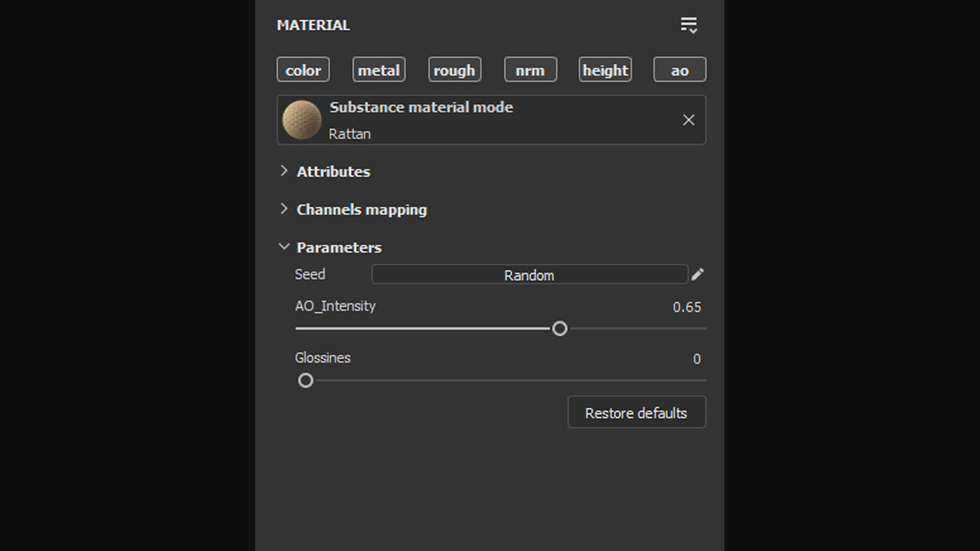This screenshot has height=551, width=980.
Task: Toggle the ao channel
Action: [679, 70]
